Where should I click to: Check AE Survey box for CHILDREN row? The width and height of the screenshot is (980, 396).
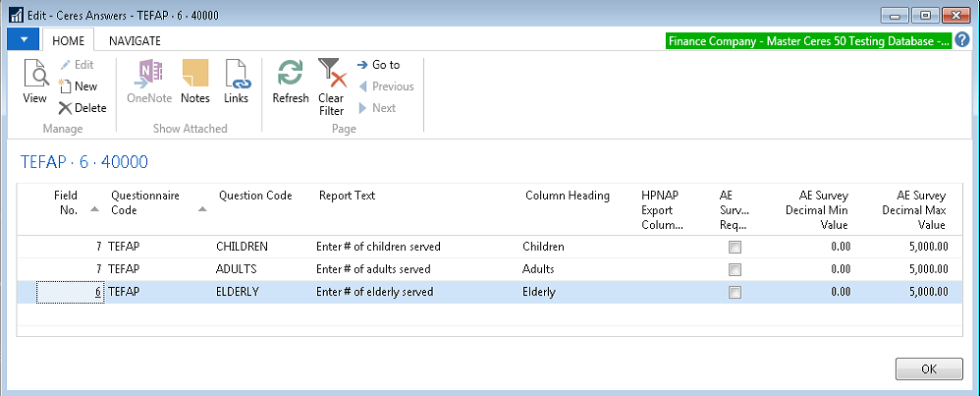coord(735,247)
